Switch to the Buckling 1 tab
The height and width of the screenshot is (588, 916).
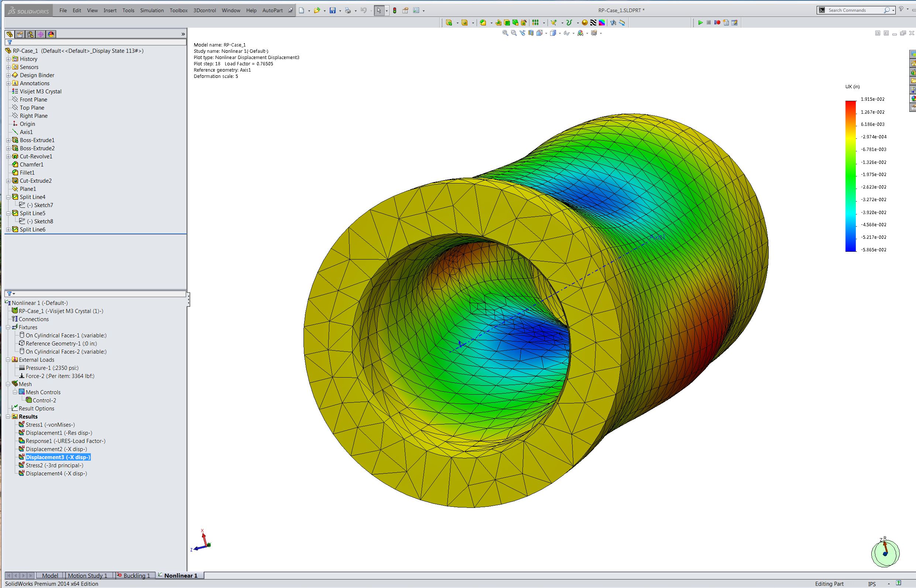(x=136, y=575)
